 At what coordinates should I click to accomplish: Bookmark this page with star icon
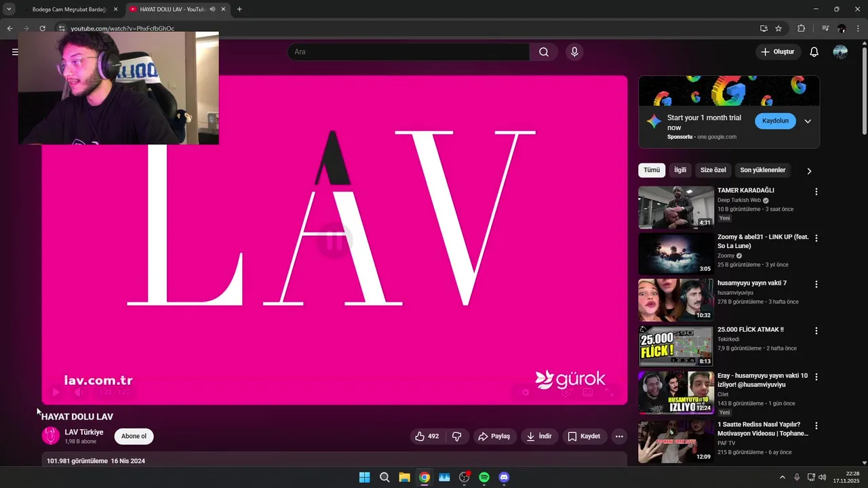[778, 28]
